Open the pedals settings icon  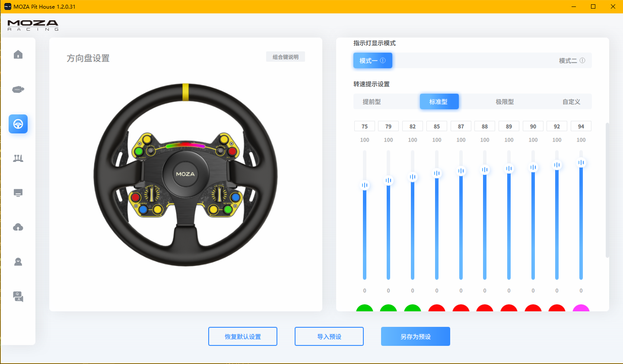18,158
